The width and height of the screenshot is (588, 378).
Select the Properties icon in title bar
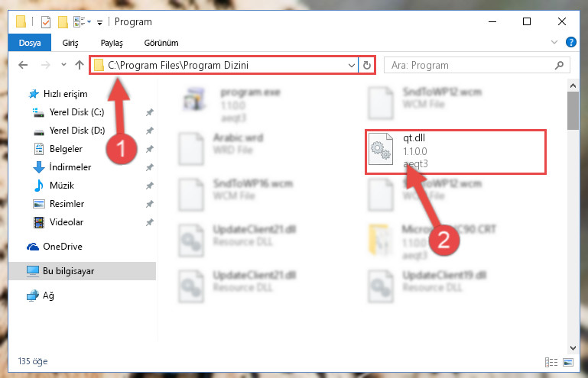(x=46, y=22)
